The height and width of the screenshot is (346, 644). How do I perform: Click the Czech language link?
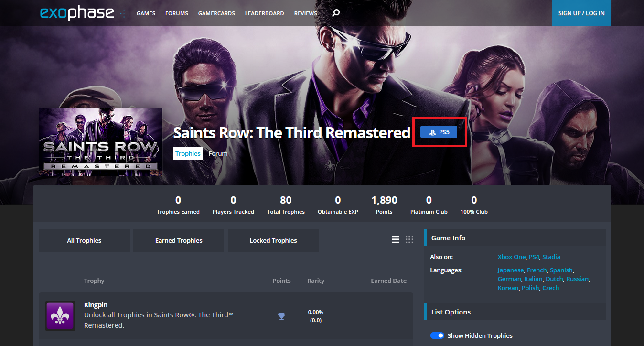coord(550,288)
